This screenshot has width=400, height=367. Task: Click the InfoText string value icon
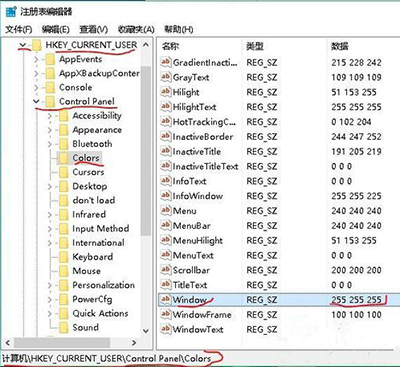(x=166, y=181)
